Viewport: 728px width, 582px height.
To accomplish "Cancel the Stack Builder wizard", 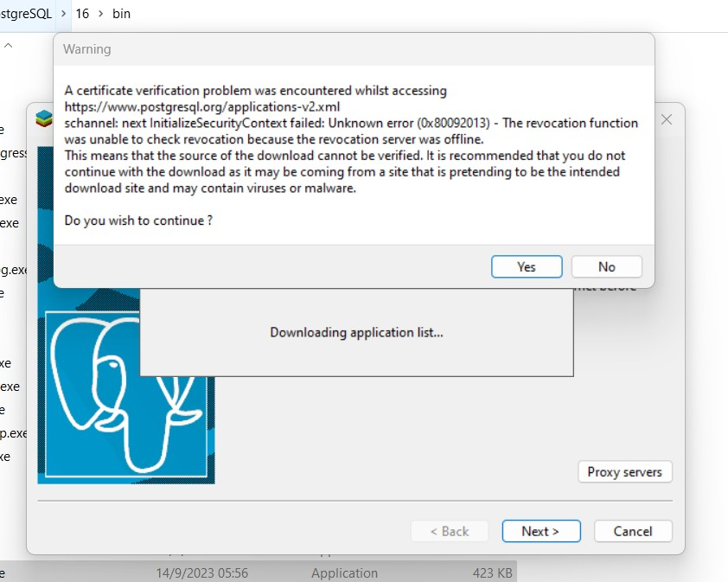I will [x=634, y=531].
